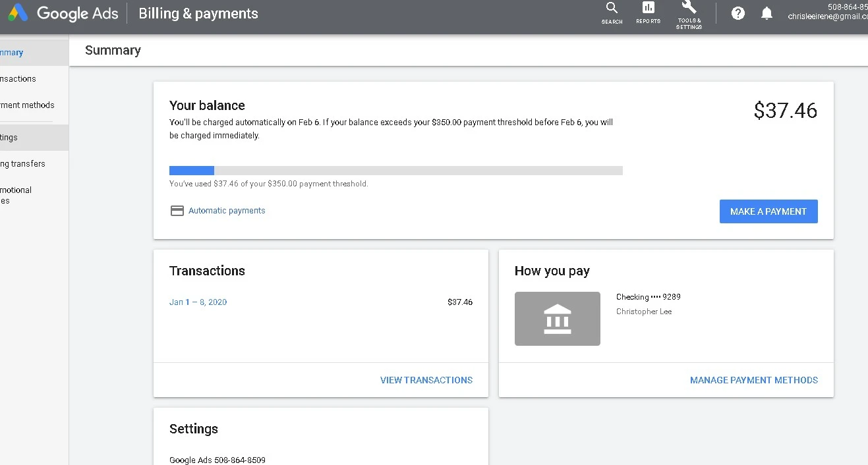Click the credit card icon beside Automatic payments
The image size is (868, 465).
pyautogui.click(x=177, y=211)
